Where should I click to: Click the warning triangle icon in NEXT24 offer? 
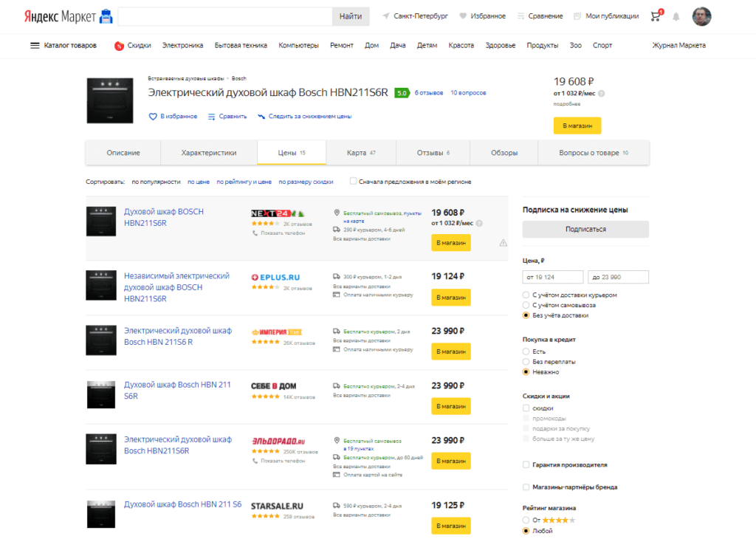[503, 243]
